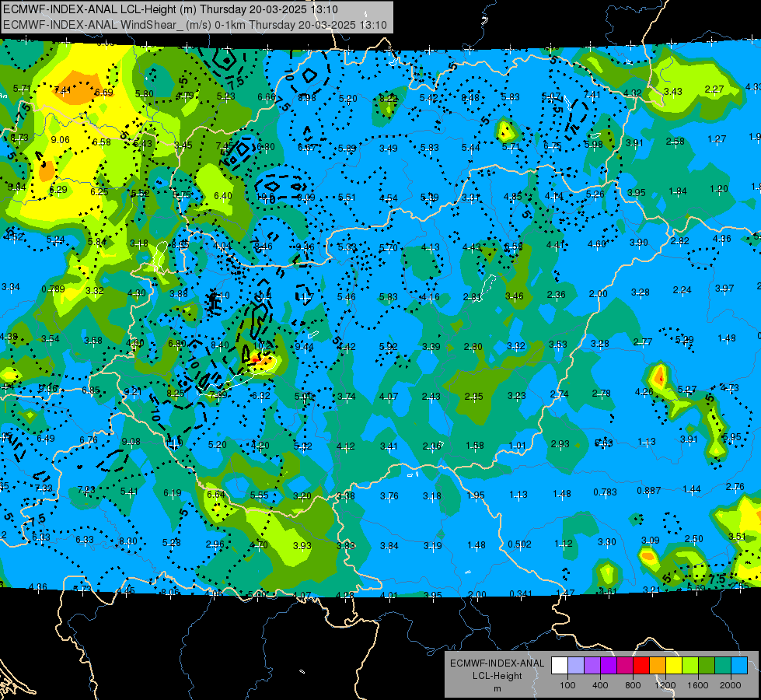The image size is (761, 700).
Task: Pick the sky blue legend swatch
Action: [739, 666]
